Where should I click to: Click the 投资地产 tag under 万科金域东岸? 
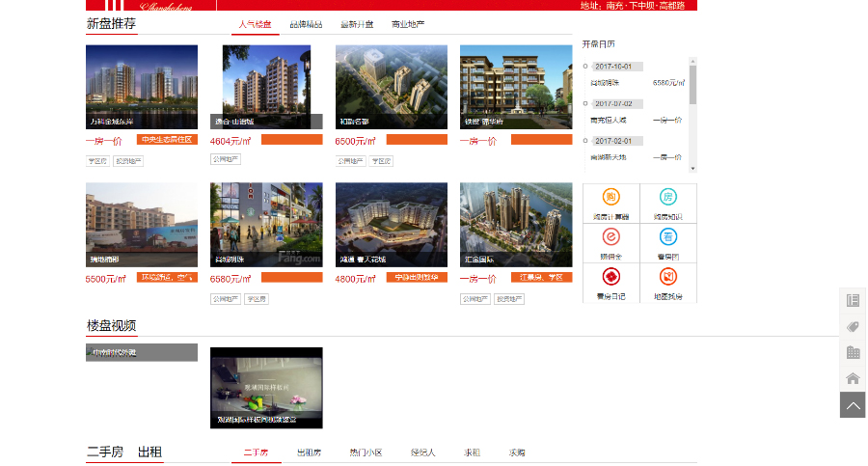coord(128,161)
